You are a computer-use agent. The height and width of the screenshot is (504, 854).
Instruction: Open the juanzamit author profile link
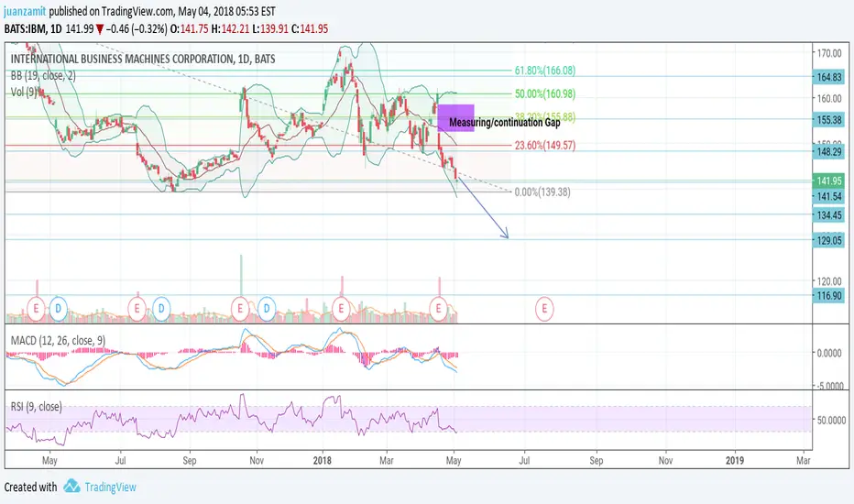25,11
